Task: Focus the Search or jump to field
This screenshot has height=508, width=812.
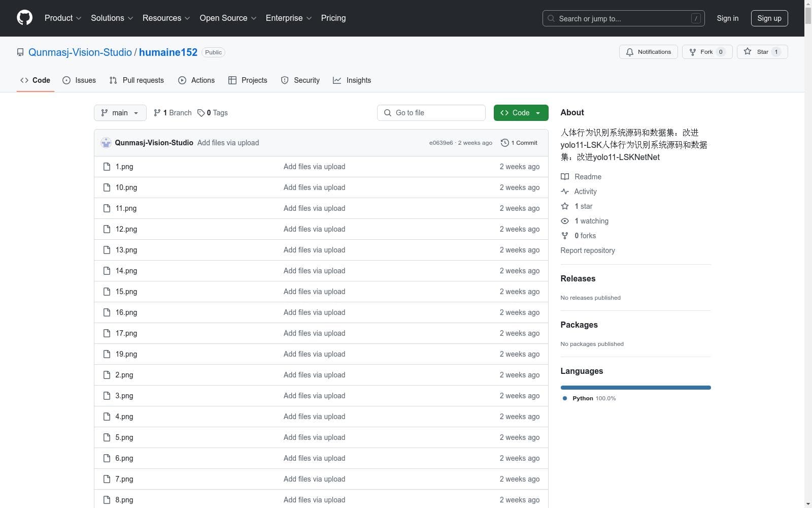Action: [623, 18]
